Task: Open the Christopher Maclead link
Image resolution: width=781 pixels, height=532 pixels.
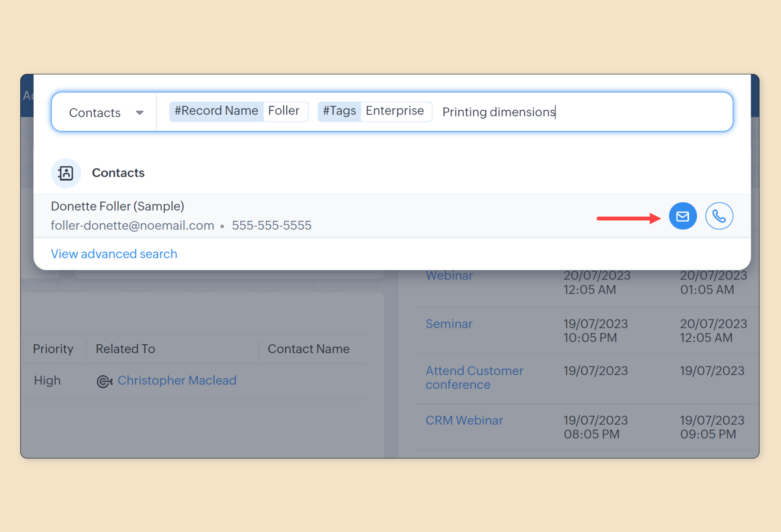Action: tap(177, 380)
